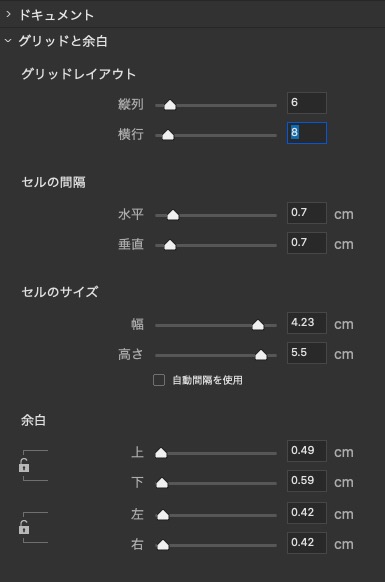Screen dimensions: 385x582
Task: Focus the 幅 cell width field showing 4.23
Action: (x=307, y=323)
